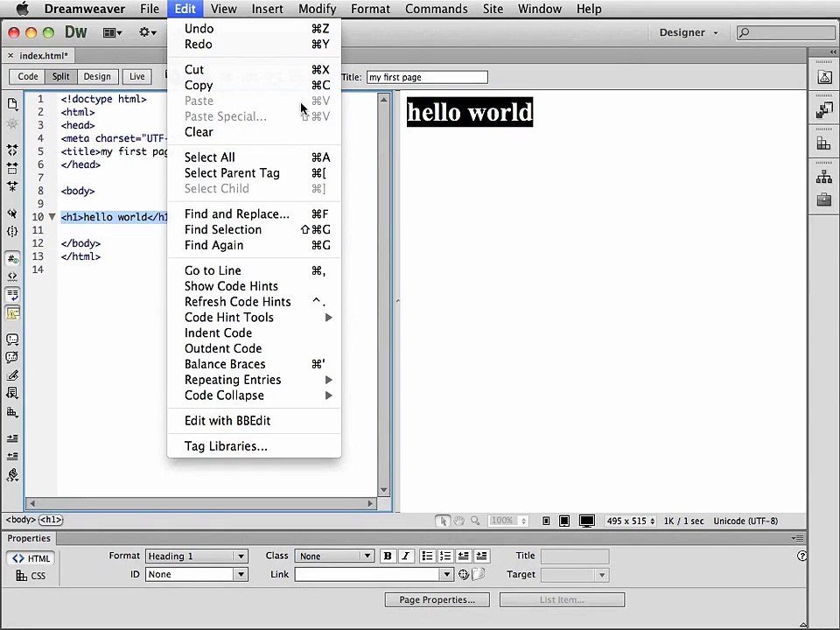Open the Target dropdown
The width and height of the screenshot is (840, 630).
(x=575, y=575)
